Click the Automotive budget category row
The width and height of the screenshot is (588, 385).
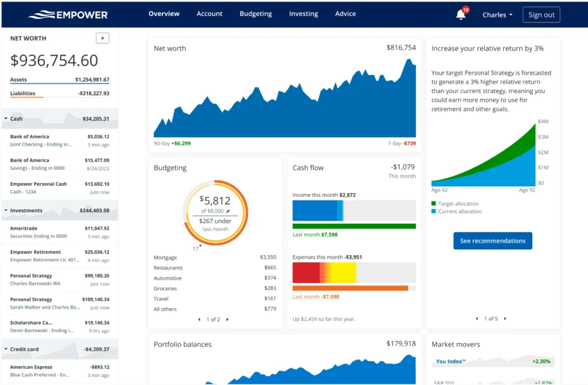tap(215, 278)
